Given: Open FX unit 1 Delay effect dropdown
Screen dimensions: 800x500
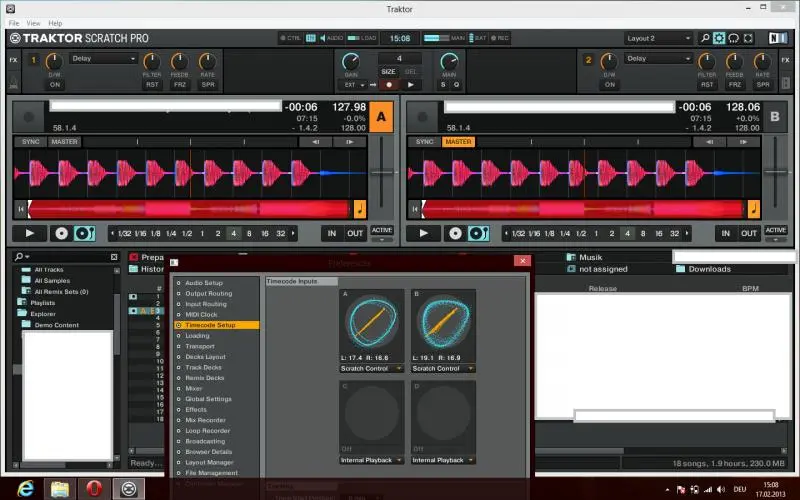Looking at the screenshot, I should point(103,59).
